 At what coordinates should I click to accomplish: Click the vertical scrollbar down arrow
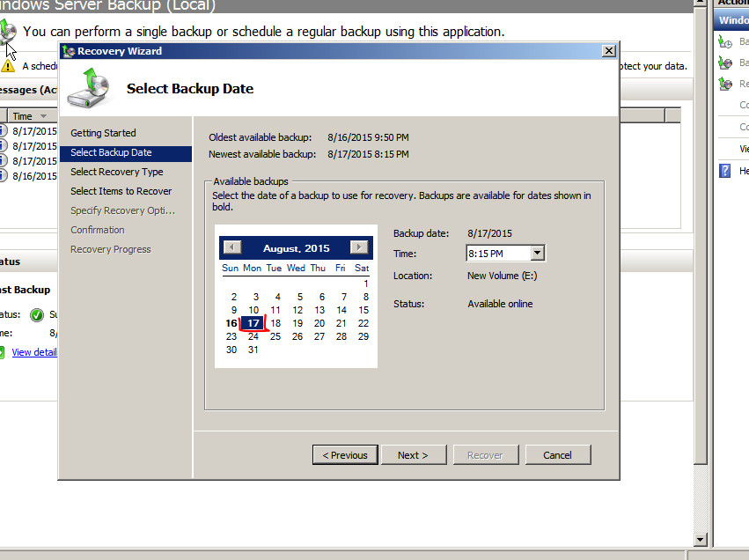pyautogui.click(x=700, y=540)
